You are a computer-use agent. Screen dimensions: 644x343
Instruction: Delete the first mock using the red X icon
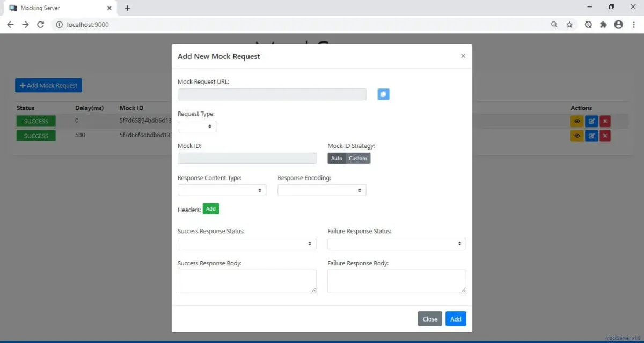(x=605, y=121)
